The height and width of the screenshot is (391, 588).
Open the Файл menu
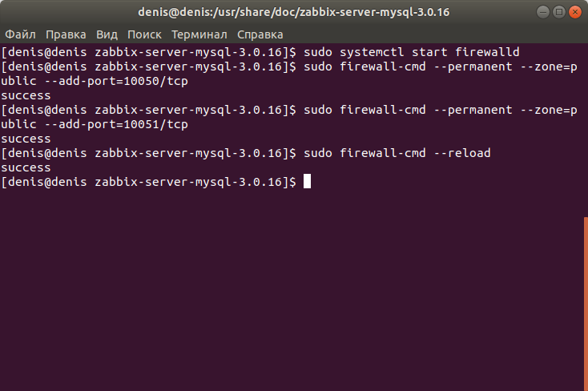[x=20, y=34]
